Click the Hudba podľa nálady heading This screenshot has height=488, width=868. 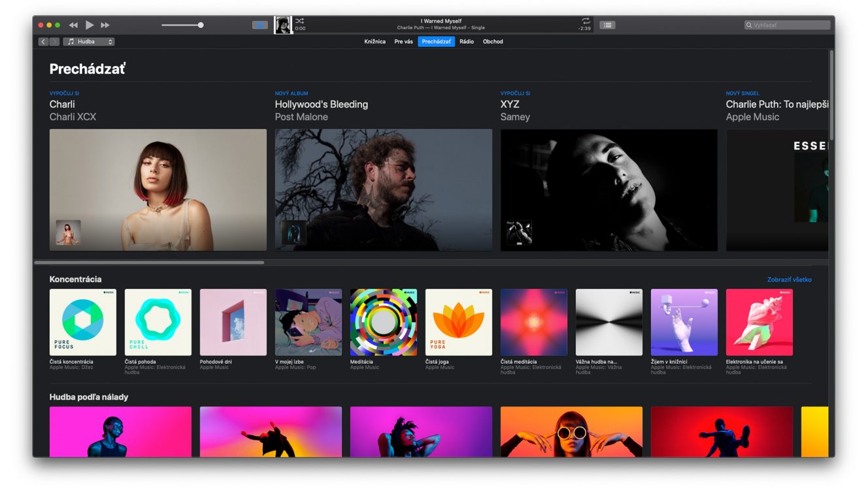[x=89, y=397]
